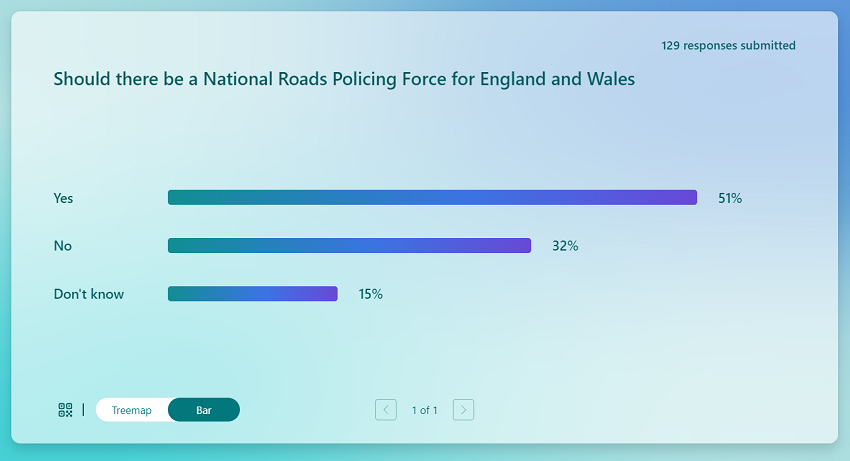850x461 pixels.
Task: Switch to Treemap view
Action: 132,410
